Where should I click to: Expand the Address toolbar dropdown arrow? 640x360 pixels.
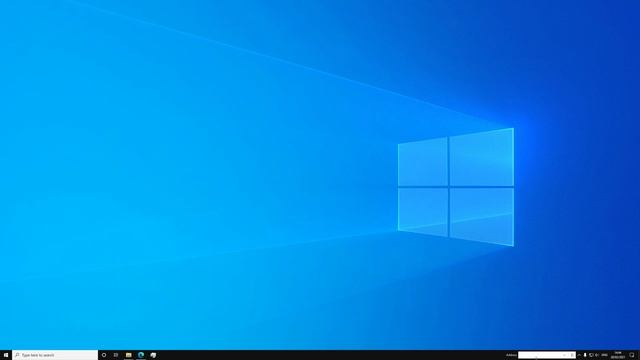[x=564, y=355]
